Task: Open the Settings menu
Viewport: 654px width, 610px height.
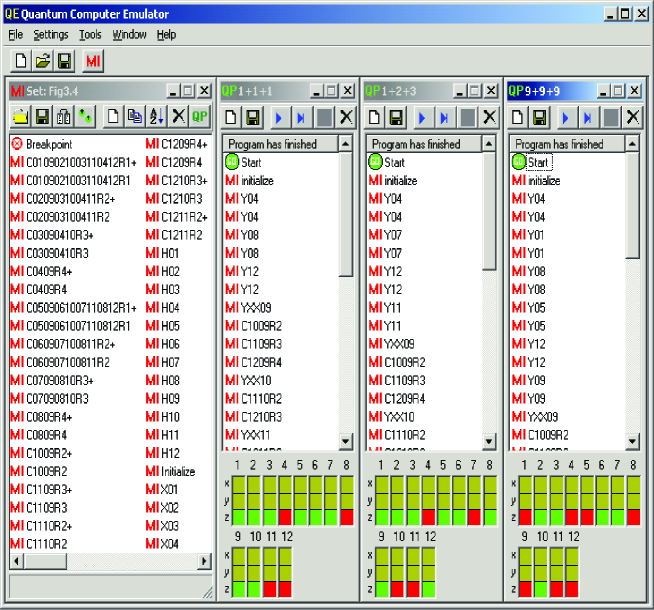Action: (x=50, y=34)
